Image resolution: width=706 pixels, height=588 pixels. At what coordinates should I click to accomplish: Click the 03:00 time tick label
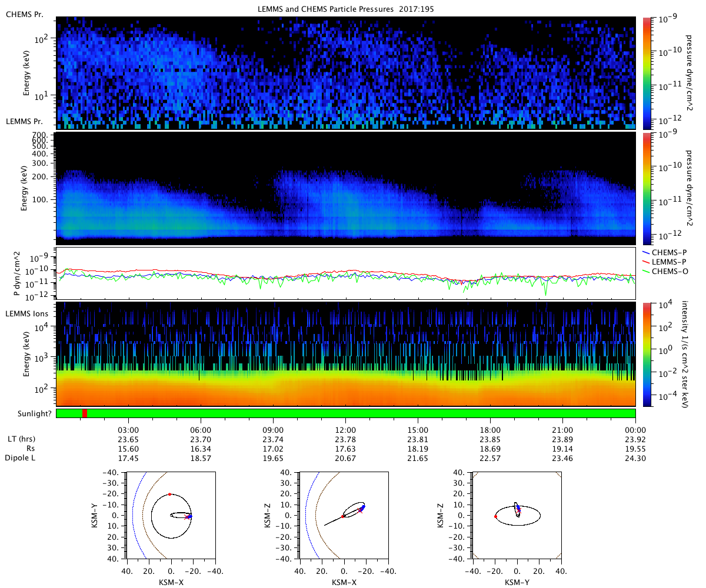129,429
